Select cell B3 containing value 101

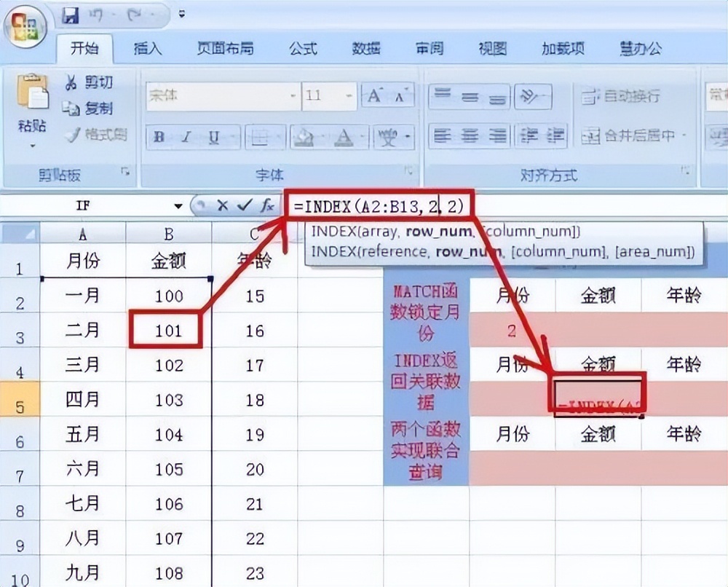pyautogui.click(x=167, y=330)
